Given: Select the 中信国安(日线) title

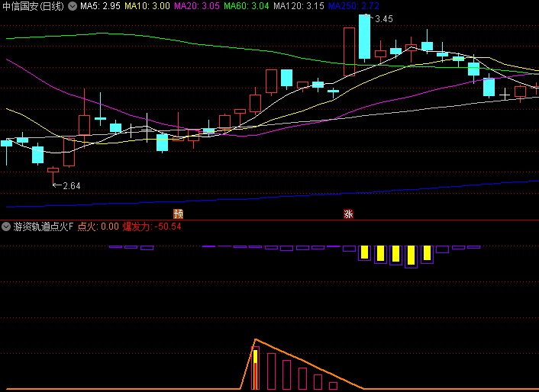Looking at the screenshot, I should (34, 6).
